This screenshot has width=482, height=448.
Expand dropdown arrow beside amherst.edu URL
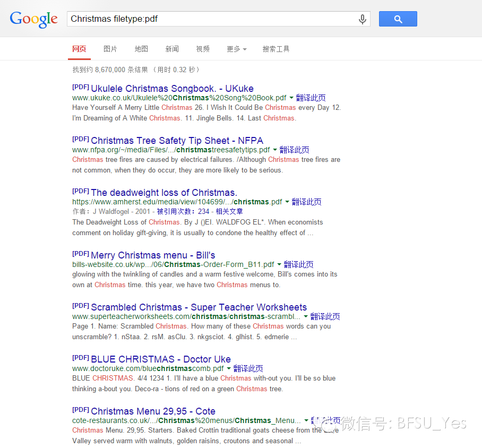287,202
